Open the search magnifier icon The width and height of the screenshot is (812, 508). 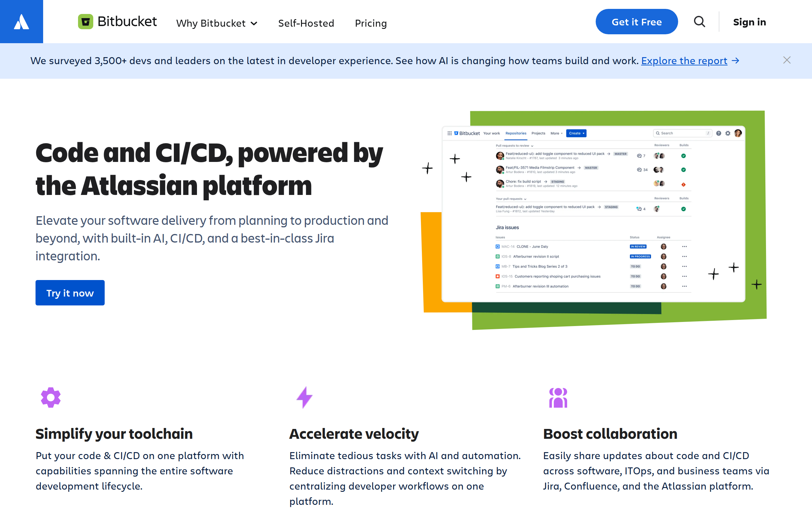click(699, 22)
